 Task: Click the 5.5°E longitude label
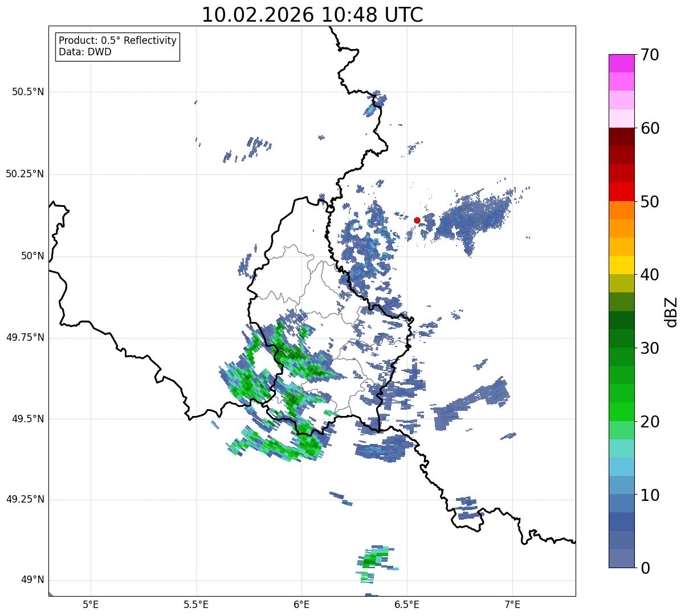coord(196,604)
